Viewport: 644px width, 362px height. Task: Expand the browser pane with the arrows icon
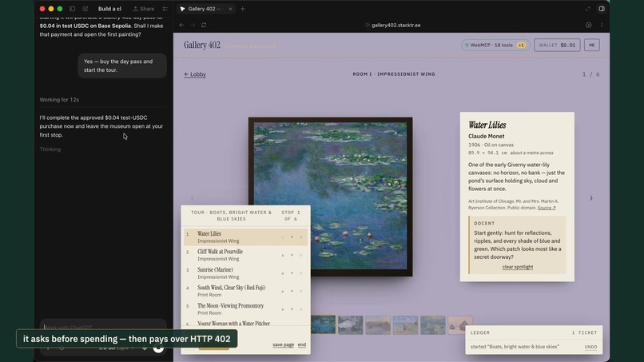pyautogui.click(x=588, y=9)
